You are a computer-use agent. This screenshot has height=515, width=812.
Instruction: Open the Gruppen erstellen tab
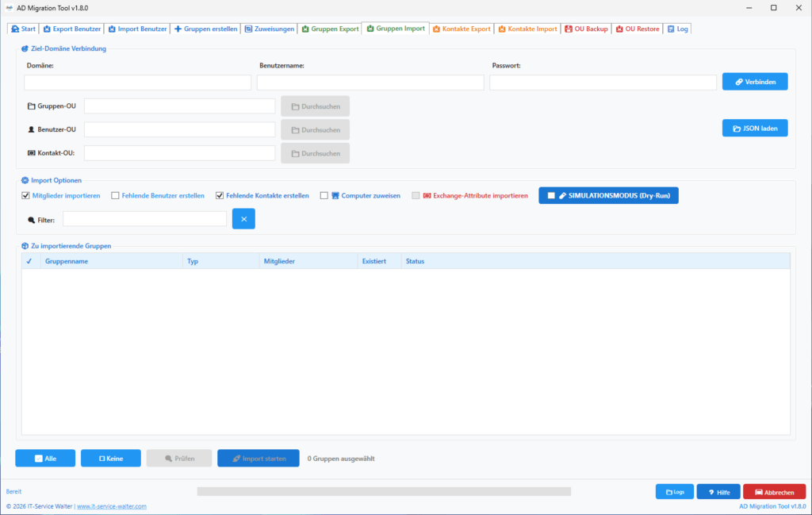coord(205,29)
